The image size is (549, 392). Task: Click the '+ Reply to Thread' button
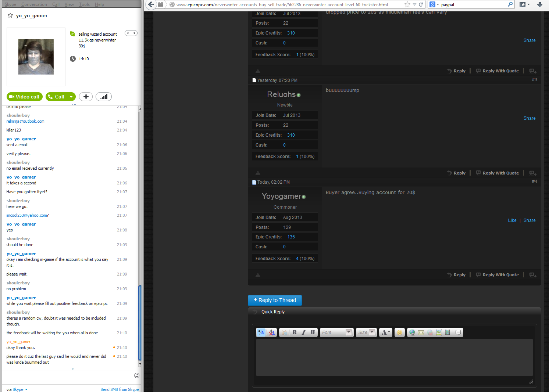click(x=275, y=300)
